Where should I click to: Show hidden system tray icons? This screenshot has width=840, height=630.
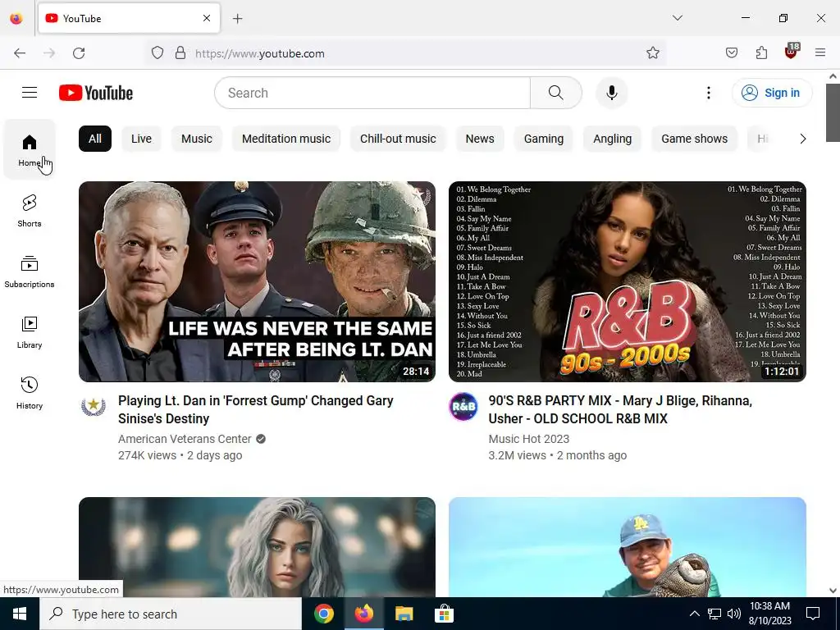coord(694,614)
